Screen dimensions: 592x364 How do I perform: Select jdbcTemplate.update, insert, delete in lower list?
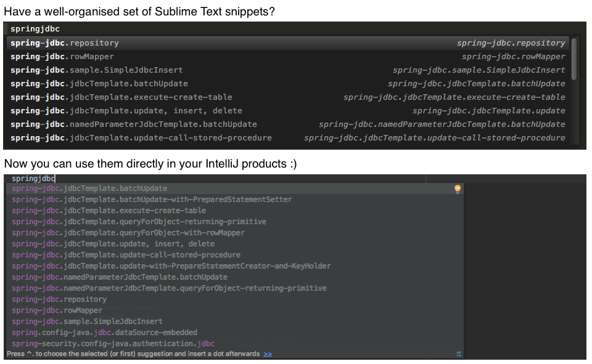point(113,244)
